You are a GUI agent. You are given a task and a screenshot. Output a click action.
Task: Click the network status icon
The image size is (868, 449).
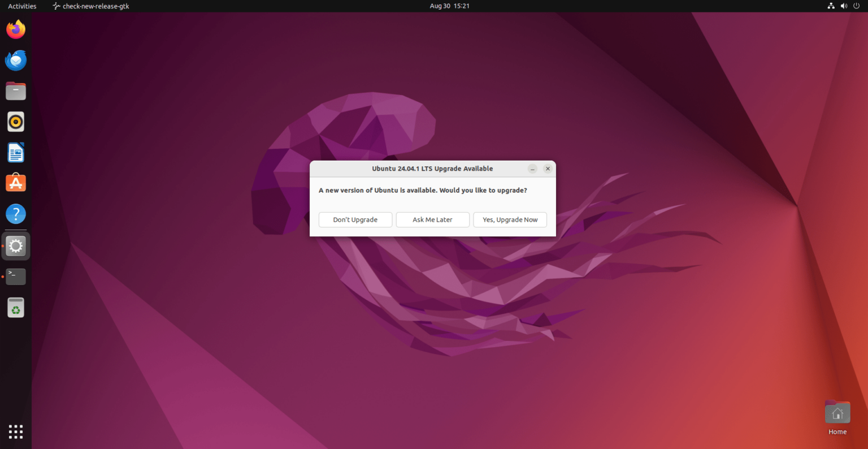[831, 6]
